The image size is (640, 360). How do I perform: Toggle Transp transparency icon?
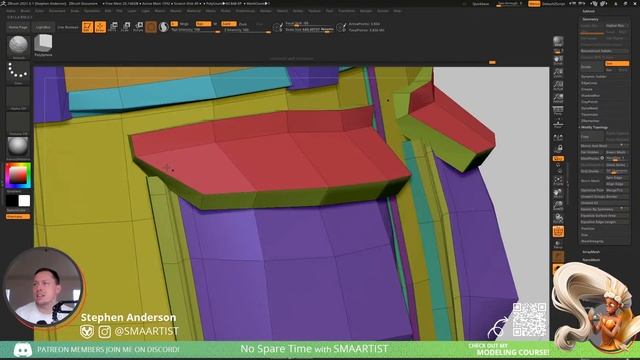(558, 244)
